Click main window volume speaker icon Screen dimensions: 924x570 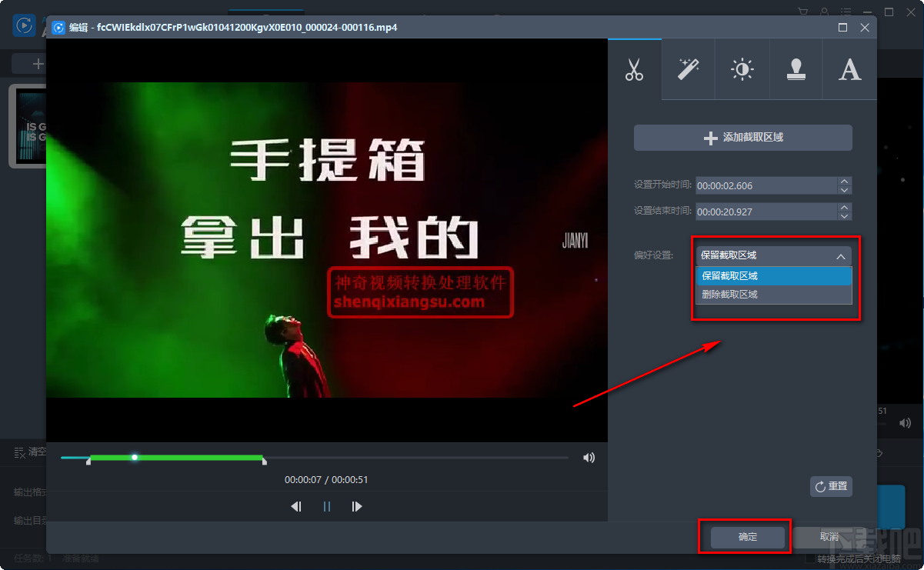[x=905, y=423]
